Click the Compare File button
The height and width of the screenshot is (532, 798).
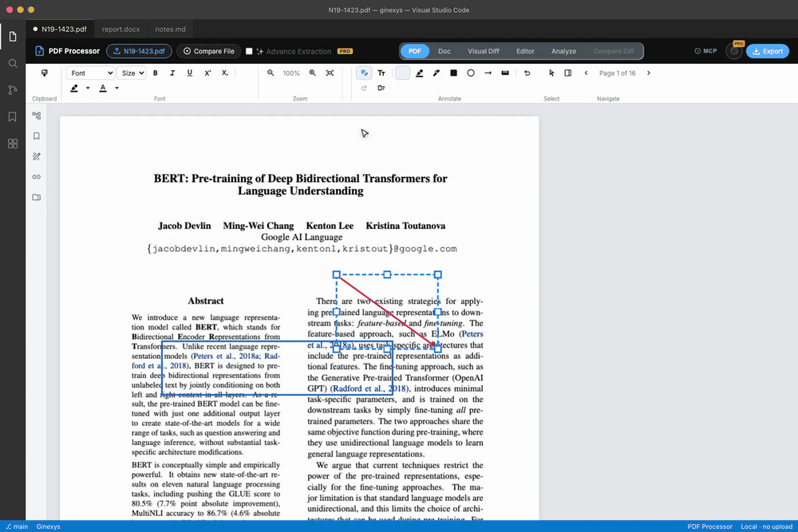(x=209, y=51)
